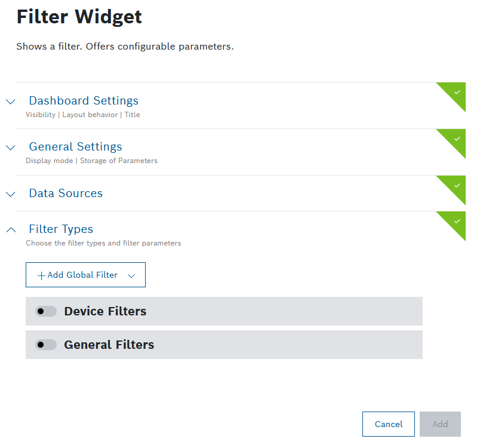Viewport: 477px width, 448px height.
Task: Click the Filter Types section title
Action: [x=61, y=229]
